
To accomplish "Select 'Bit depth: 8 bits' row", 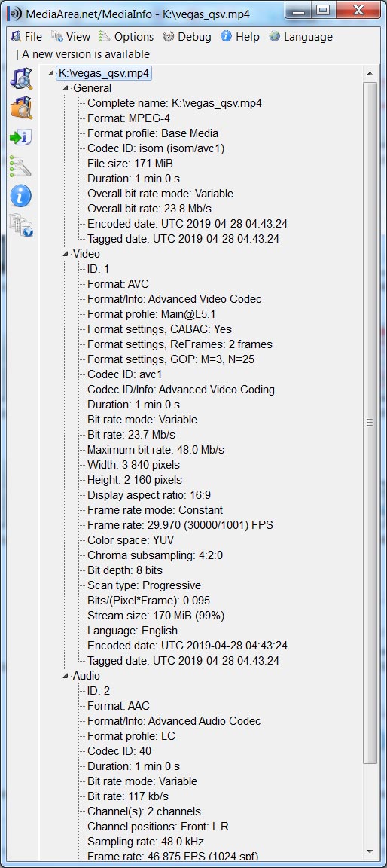I will click(x=125, y=570).
